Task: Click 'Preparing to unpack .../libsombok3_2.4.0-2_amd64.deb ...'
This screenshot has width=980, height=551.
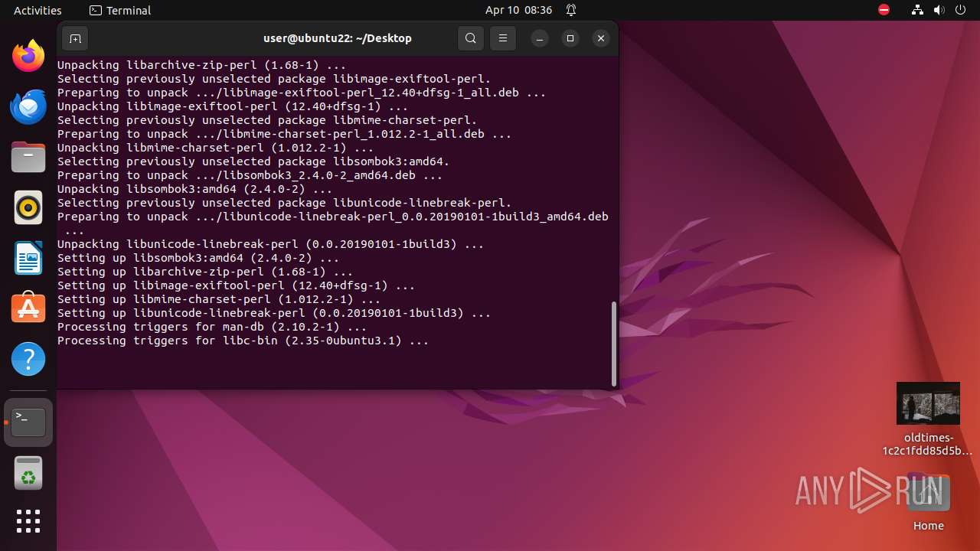Action: coord(250,175)
